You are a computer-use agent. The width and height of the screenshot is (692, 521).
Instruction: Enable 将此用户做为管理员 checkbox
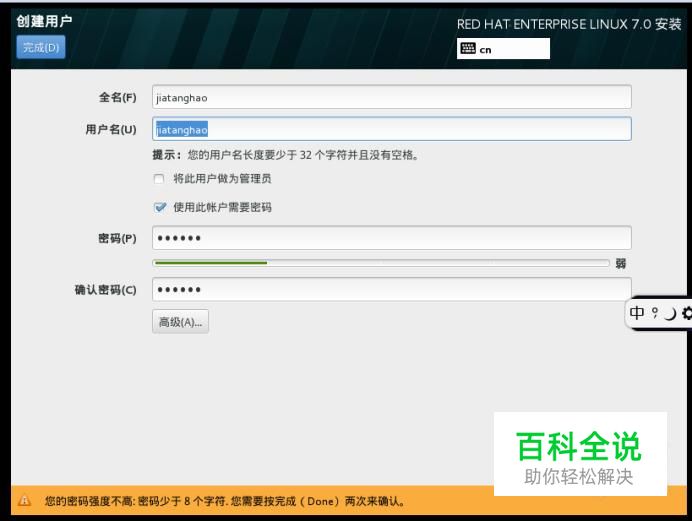[x=159, y=179]
